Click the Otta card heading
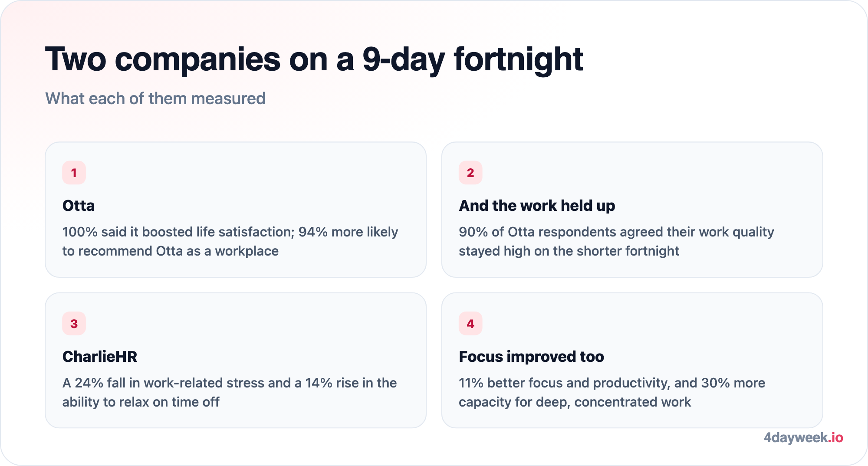Image resolution: width=868 pixels, height=466 pixels. pyautogui.click(x=79, y=205)
